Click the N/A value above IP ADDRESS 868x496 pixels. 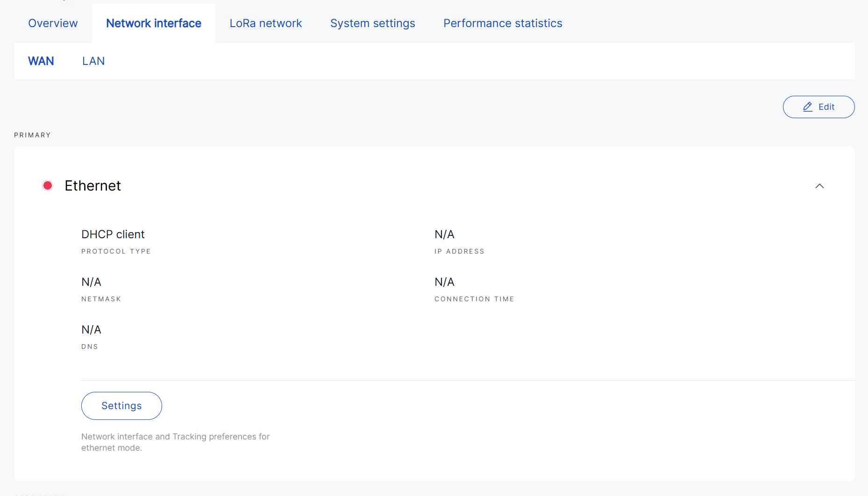point(444,234)
